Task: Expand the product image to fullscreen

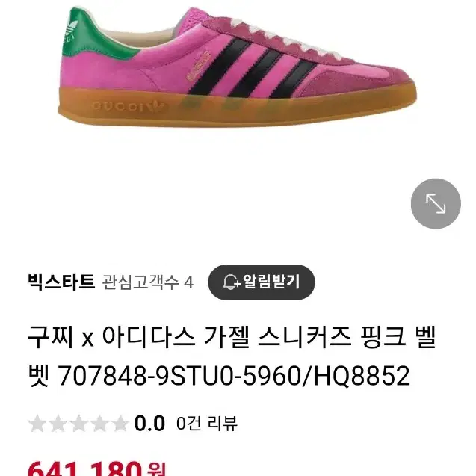Action: pos(436,203)
